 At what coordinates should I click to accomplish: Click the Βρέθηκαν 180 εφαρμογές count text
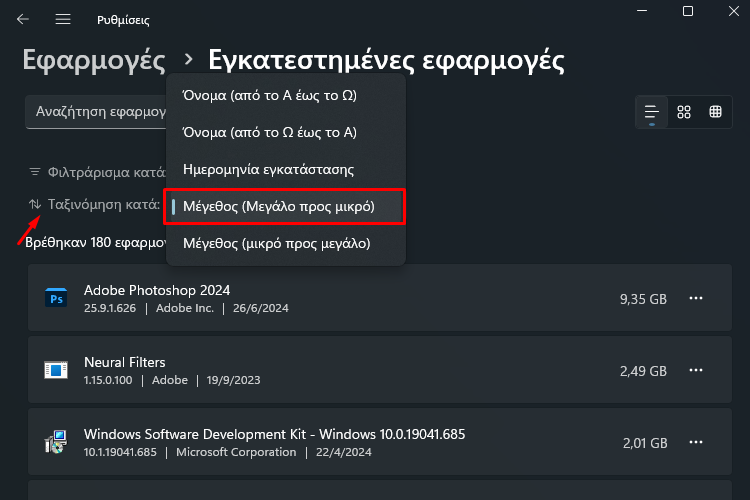[96, 243]
